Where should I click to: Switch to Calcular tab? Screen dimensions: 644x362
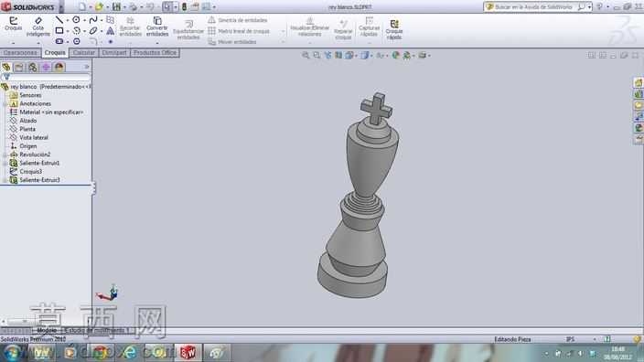84,52
